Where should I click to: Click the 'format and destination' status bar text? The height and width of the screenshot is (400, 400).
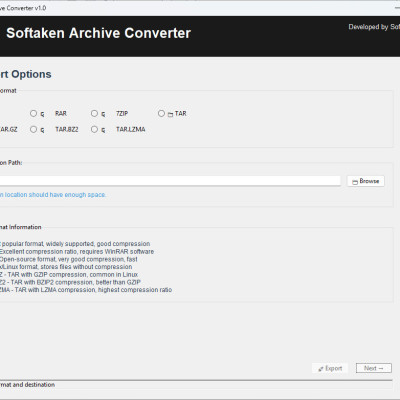(x=27, y=385)
